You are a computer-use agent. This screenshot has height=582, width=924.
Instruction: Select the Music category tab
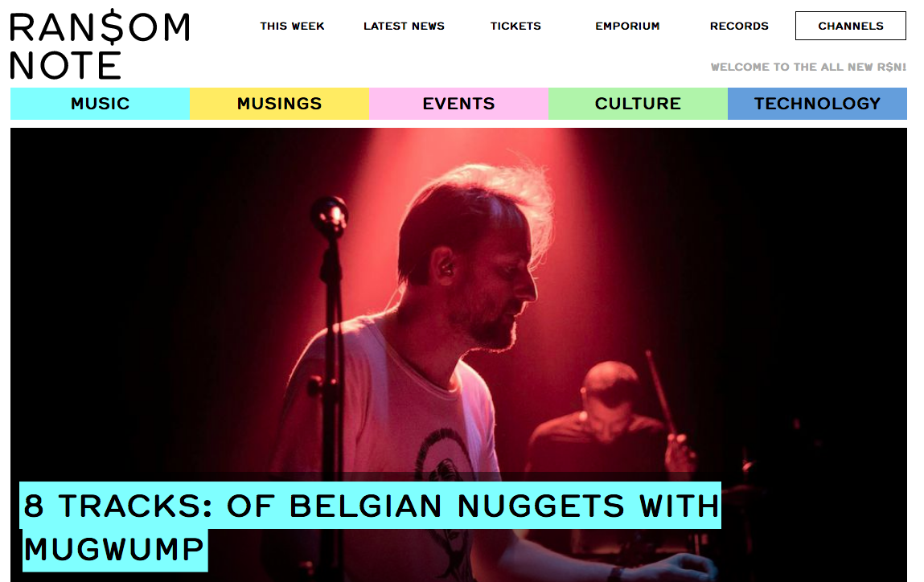pyautogui.click(x=101, y=104)
